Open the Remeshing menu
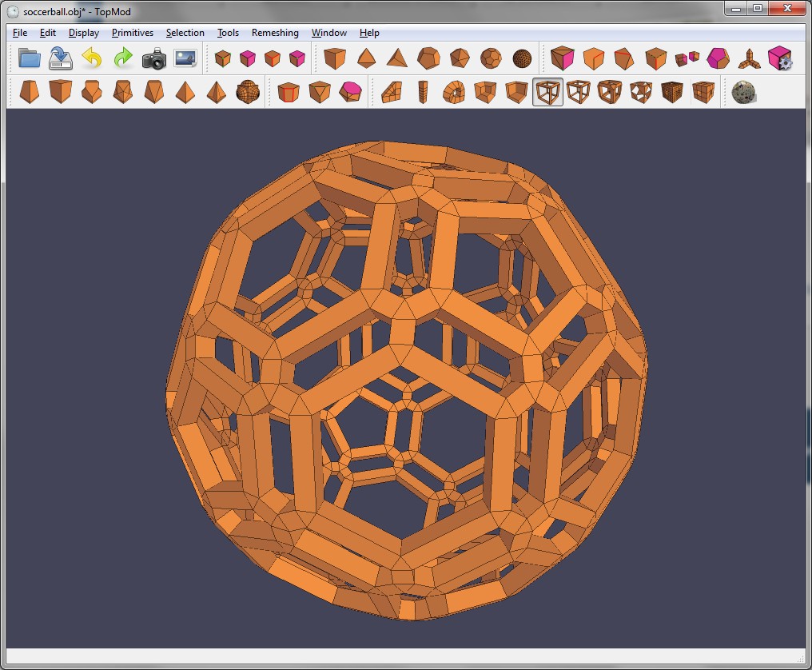The image size is (812, 670). click(x=275, y=33)
